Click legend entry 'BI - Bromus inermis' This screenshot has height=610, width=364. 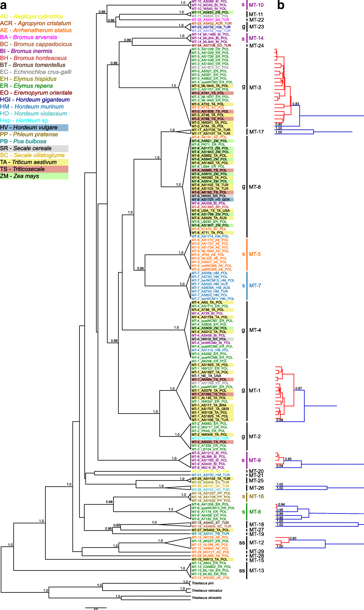(x=26, y=51)
